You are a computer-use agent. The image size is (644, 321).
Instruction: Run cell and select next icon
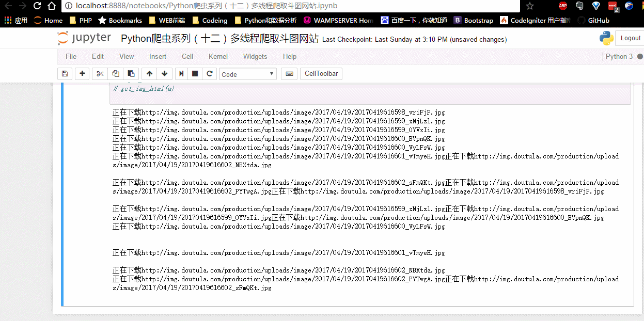point(182,74)
